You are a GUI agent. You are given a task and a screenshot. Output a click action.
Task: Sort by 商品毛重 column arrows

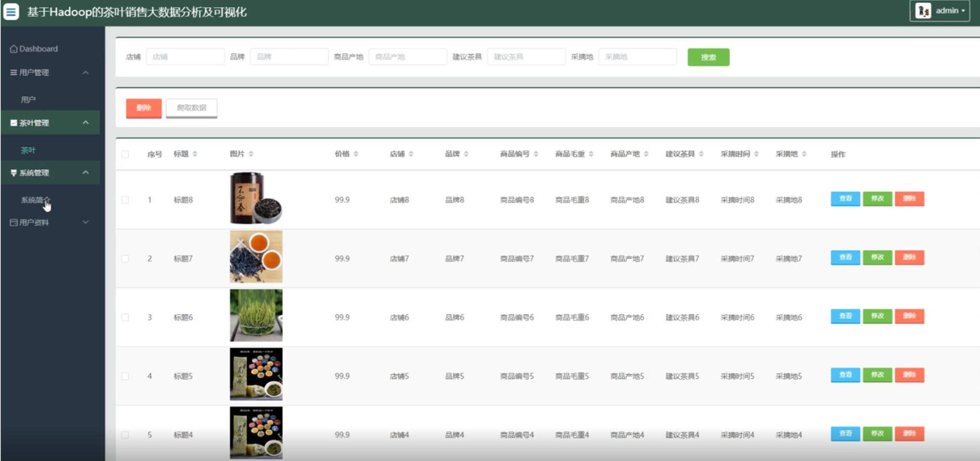point(591,154)
